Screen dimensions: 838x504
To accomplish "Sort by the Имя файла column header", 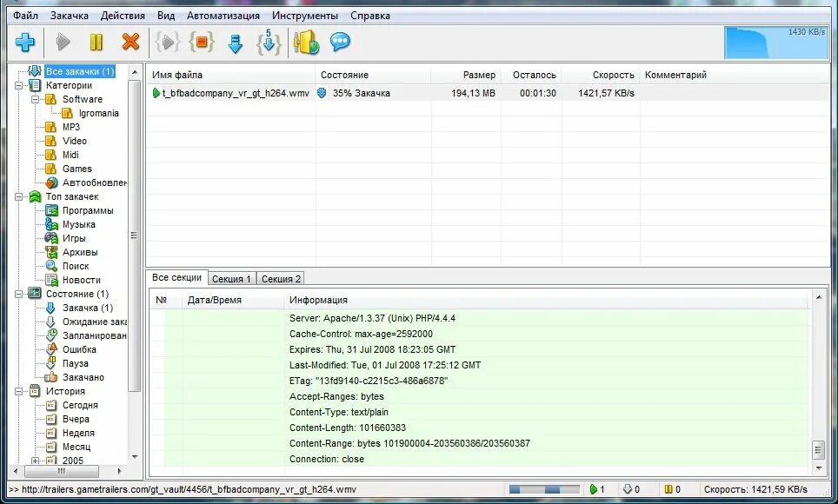I will [231, 75].
